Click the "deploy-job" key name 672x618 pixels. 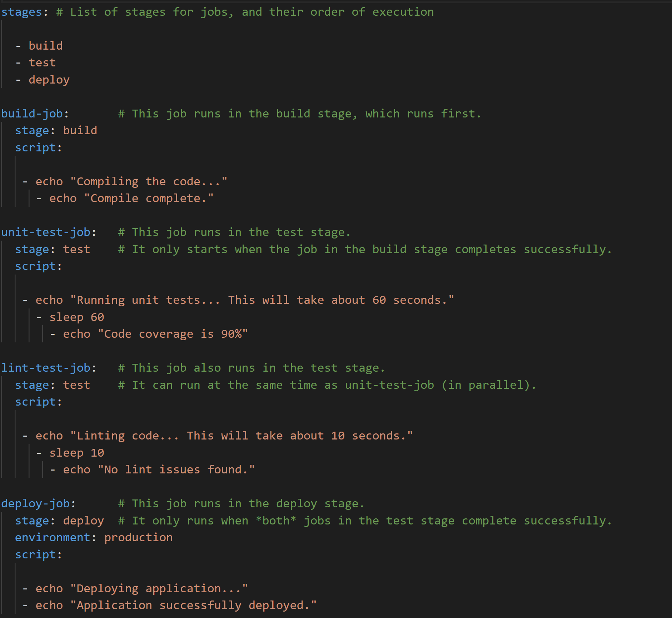pyautogui.click(x=35, y=504)
